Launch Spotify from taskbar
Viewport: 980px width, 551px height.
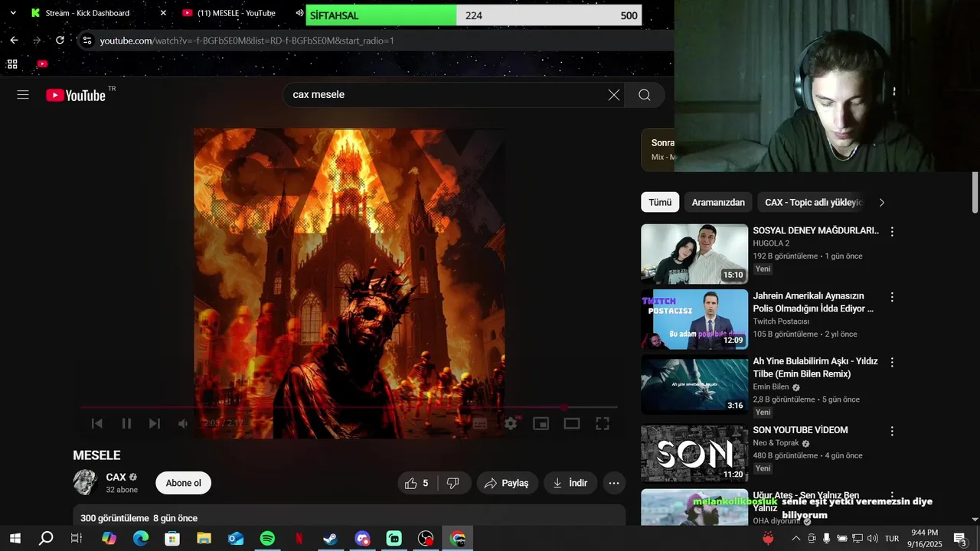267,538
